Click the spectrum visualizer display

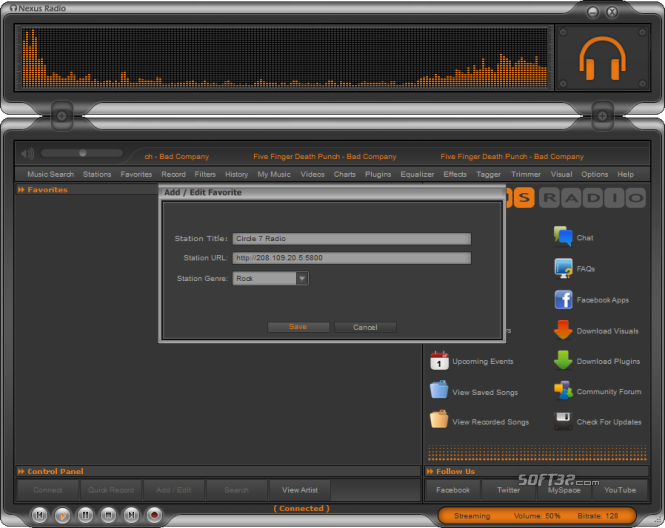(x=285, y=58)
